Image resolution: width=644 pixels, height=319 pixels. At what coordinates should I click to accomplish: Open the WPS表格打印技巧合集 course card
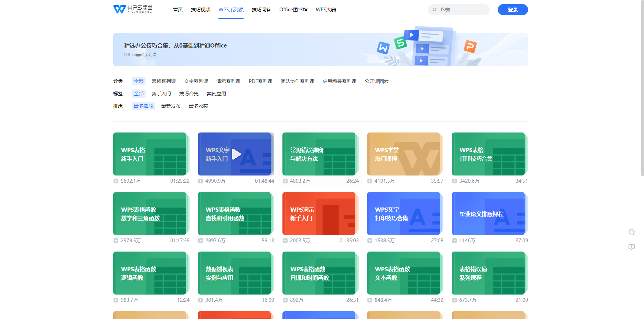(x=490, y=154)
